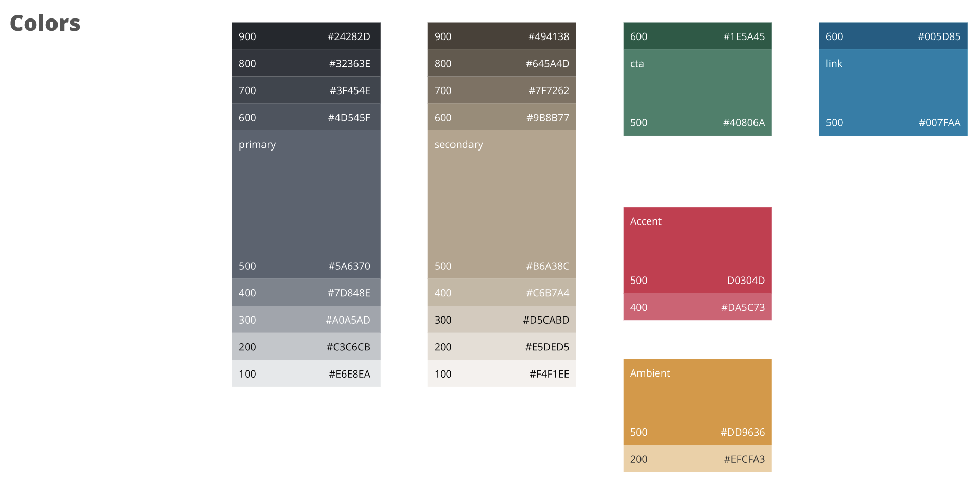Click the Accent 400 swatch #DA5C73
The width and height of the screenshot is (980, 486).
697,307
